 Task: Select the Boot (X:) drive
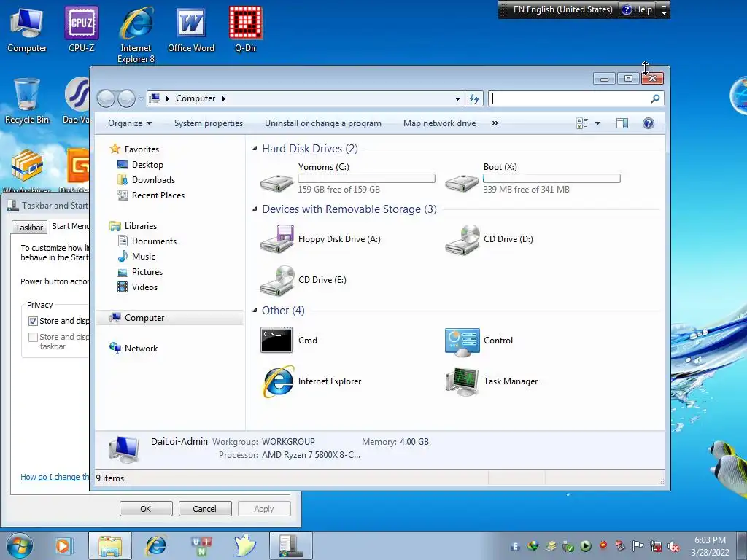[x=532, y=179]
